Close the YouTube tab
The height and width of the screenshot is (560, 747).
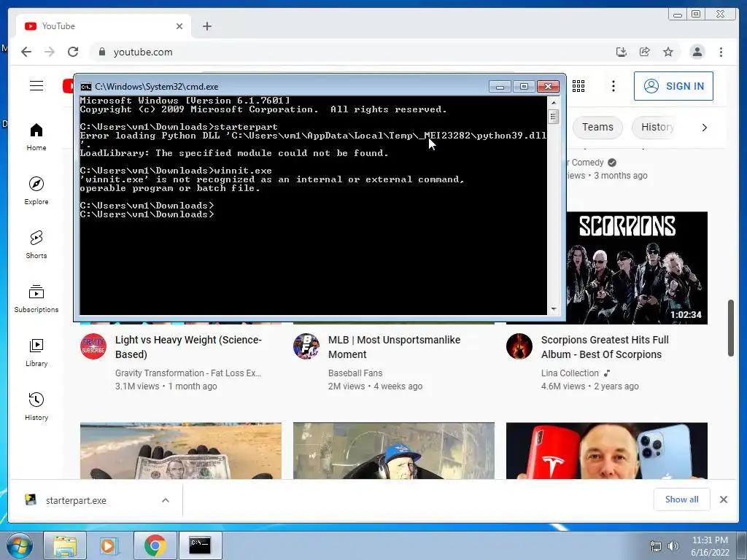coord(179,26)
